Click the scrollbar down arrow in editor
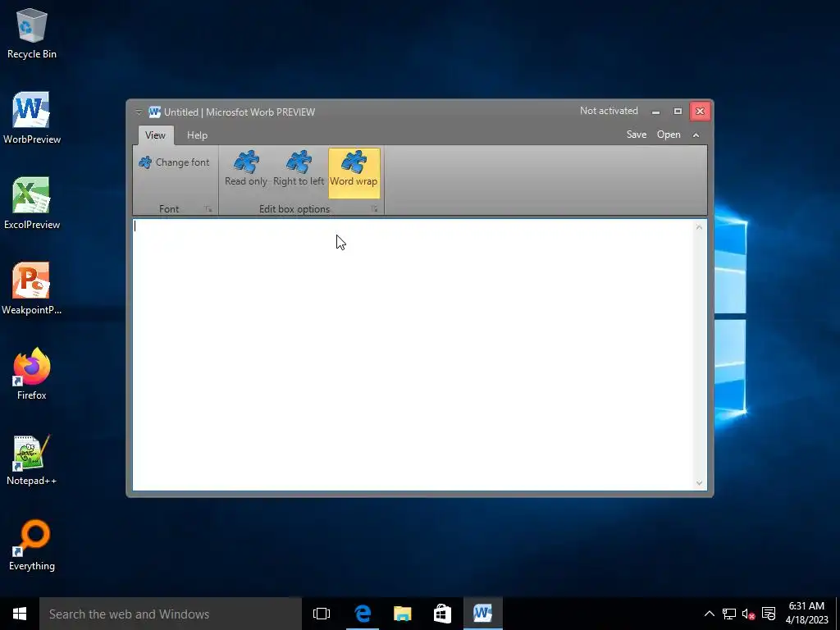Screen dimensions: 840x630 (699, 482)
